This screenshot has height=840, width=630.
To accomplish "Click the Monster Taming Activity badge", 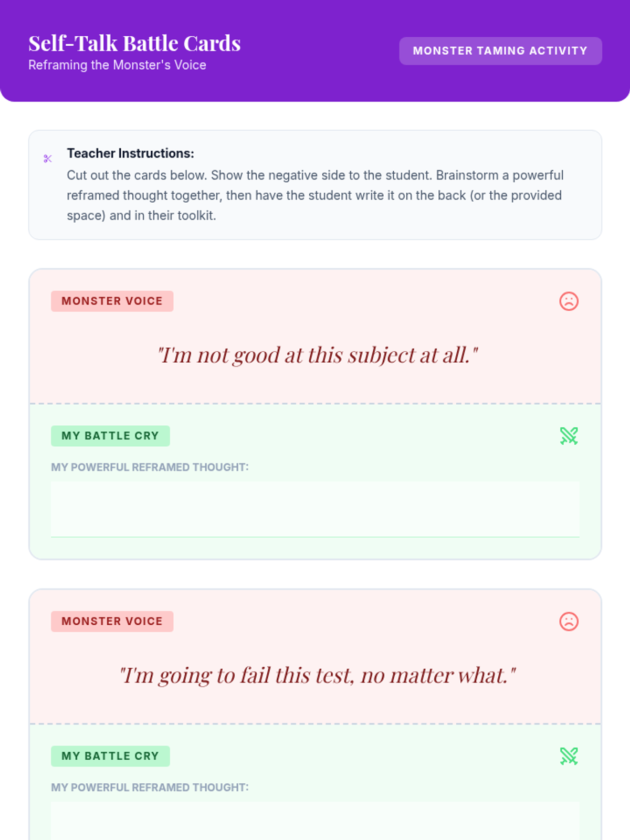I will pos(500,51).
